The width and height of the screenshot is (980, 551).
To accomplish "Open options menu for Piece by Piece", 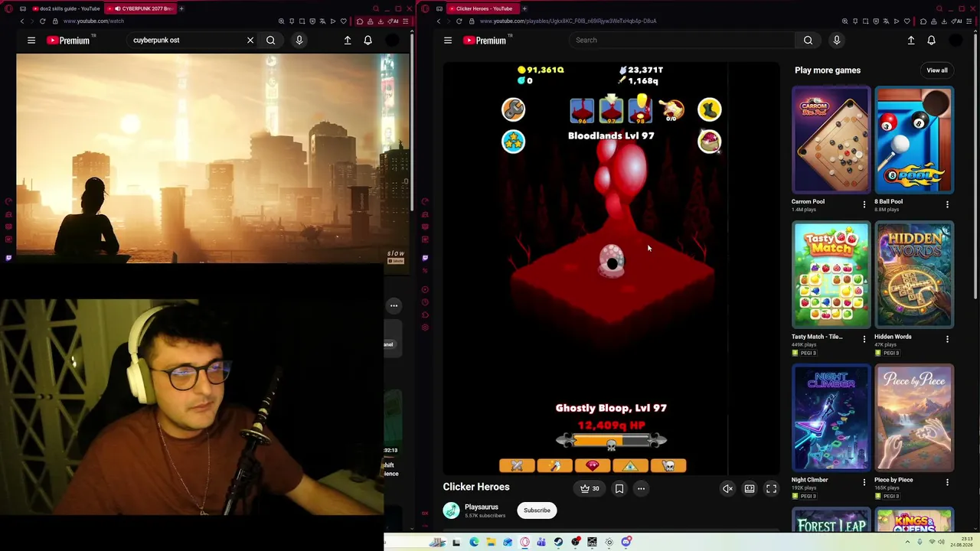I will point(947,482).
